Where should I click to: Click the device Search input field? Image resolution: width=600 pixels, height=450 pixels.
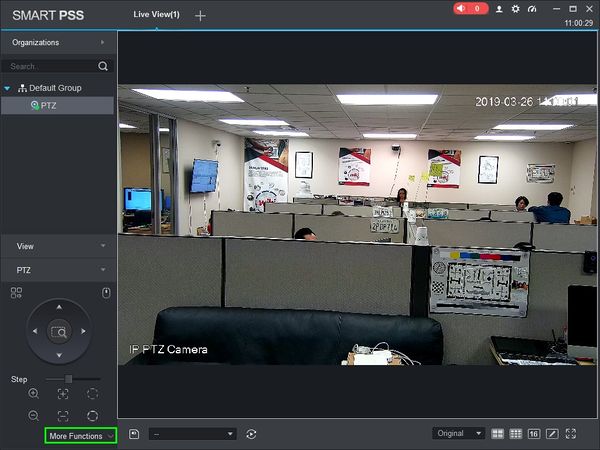tap(52, 66)
